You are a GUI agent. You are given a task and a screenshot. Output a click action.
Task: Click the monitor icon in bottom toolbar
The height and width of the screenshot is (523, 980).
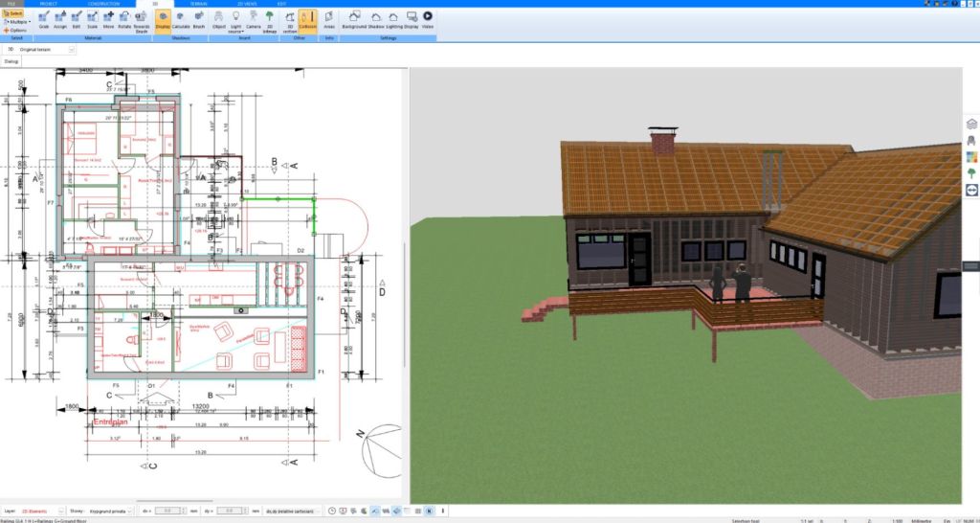(343, 512)
